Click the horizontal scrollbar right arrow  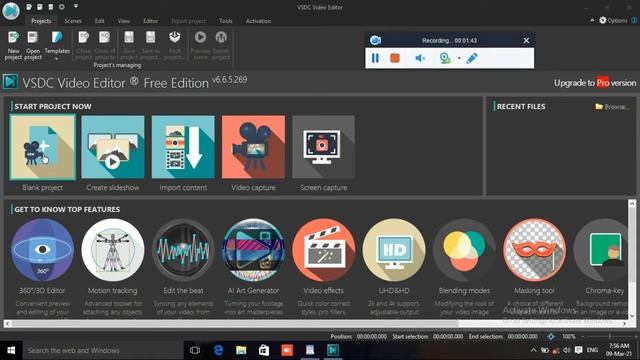[x=624, y=324]
